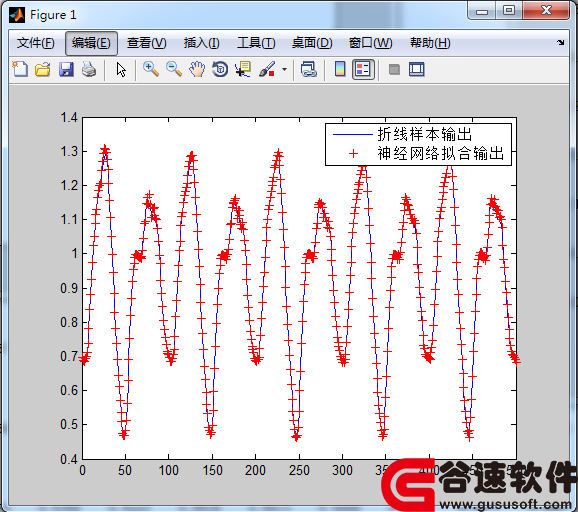Activate the Data Cursor tool
578x512 pixels.
click(x=243, y=69)
